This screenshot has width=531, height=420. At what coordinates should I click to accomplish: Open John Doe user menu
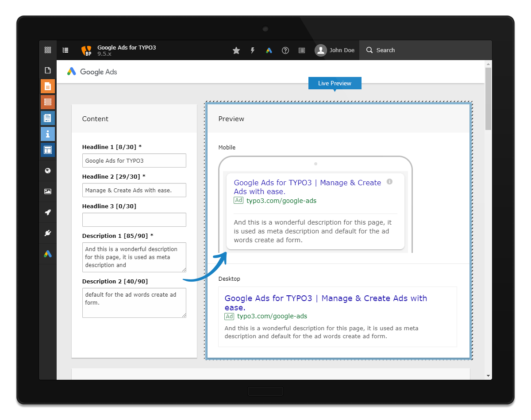pyautogui.click(x=335, y=50)
